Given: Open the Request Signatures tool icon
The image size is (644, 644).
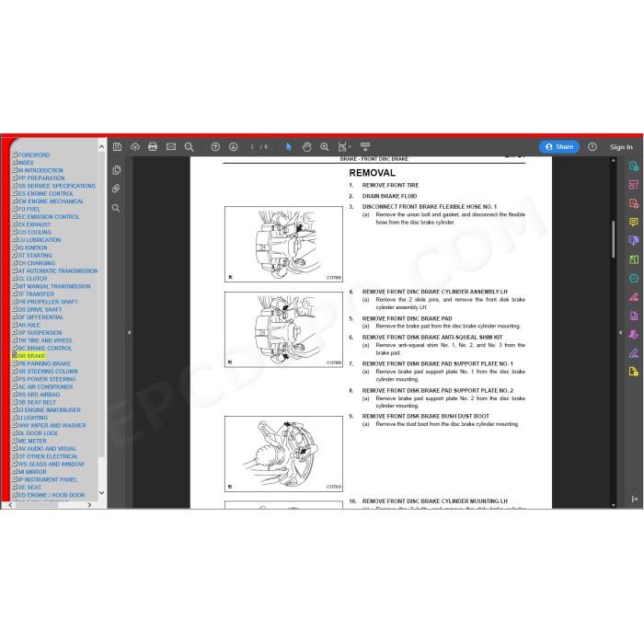Looking at the screenshot, I should 633,334.
